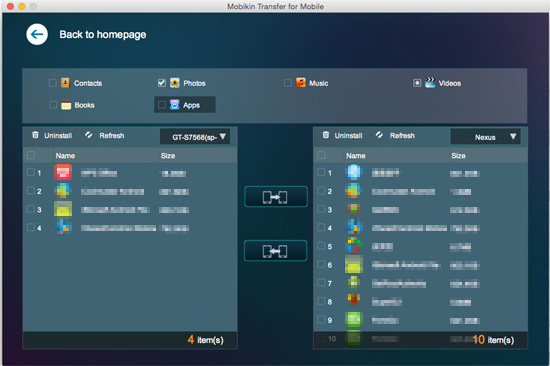
Task: Click the multicolor app icon in Nexus row 5
Action: coord(354,246)
